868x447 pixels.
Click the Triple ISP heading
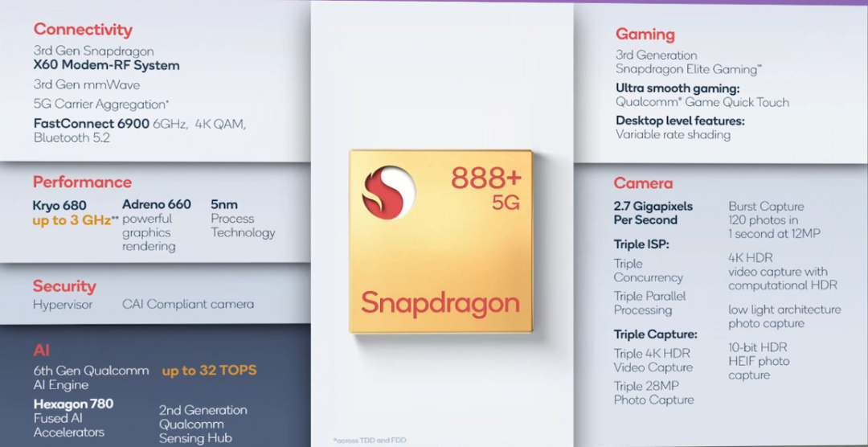click(641, 244)
